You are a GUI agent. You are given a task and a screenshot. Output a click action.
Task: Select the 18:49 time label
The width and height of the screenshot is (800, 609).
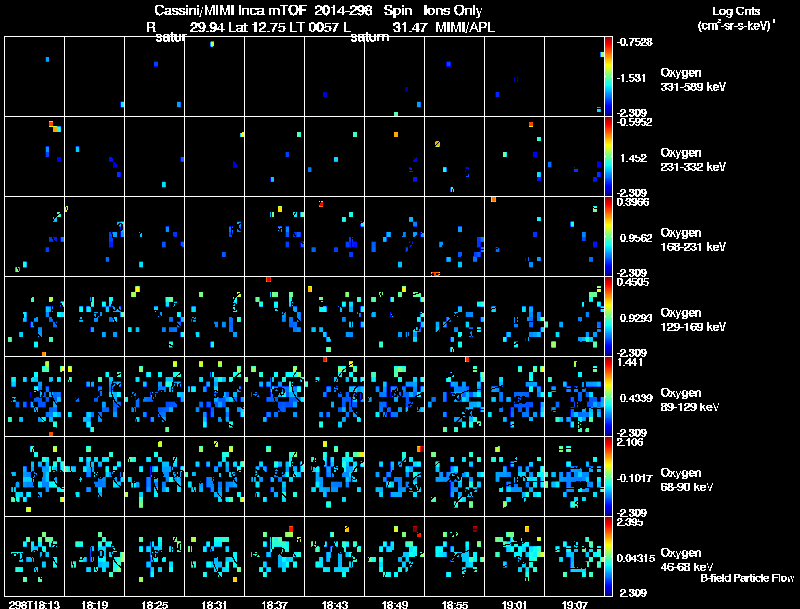pyautogui.click(x=394, y=603)
